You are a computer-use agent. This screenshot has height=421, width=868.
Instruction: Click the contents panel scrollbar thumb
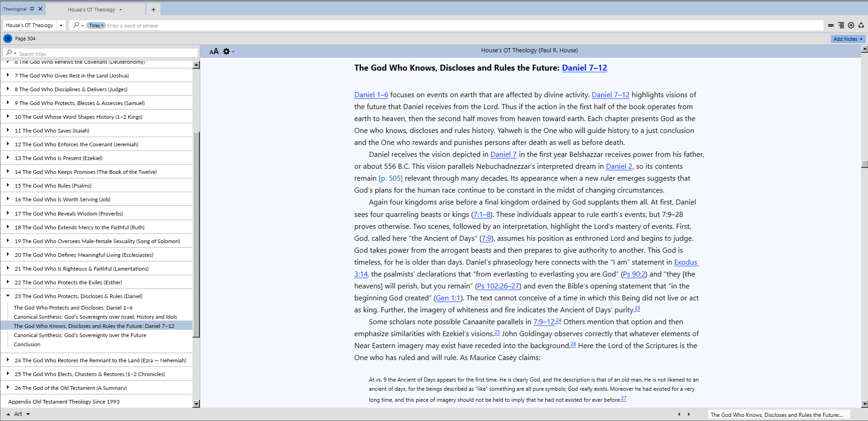point(196,234)
